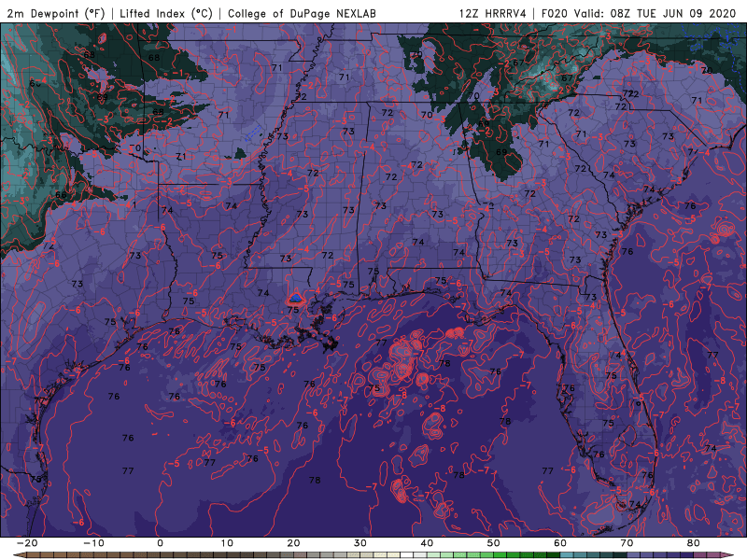The height and width of the screenshot is (560, 747).
Task: Click the "College of DuPage NEXLAB" label
Action: pos(302,13)
